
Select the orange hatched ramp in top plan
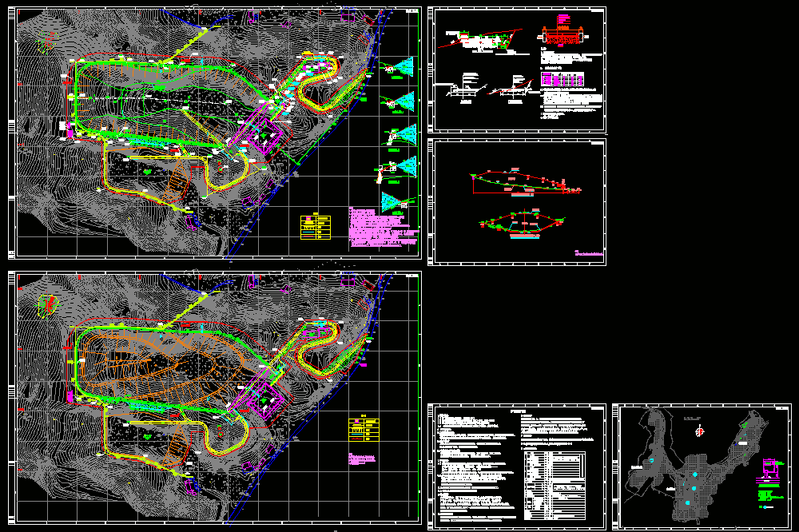click(x=176, y=180)
